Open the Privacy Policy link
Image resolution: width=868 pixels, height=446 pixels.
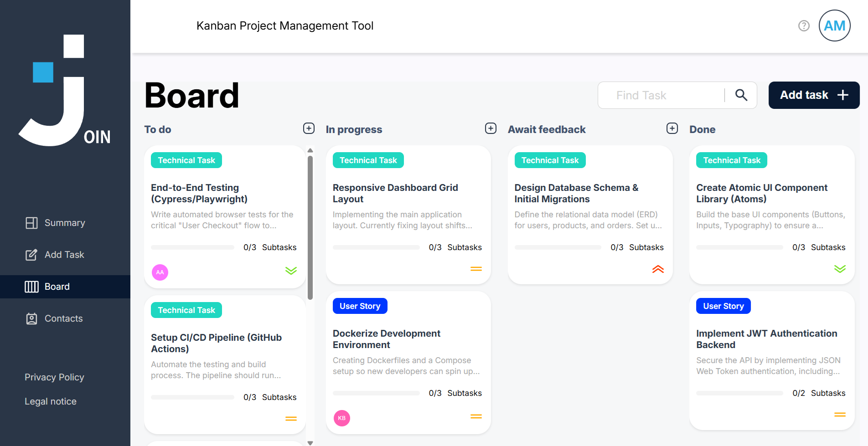point(54,377)
